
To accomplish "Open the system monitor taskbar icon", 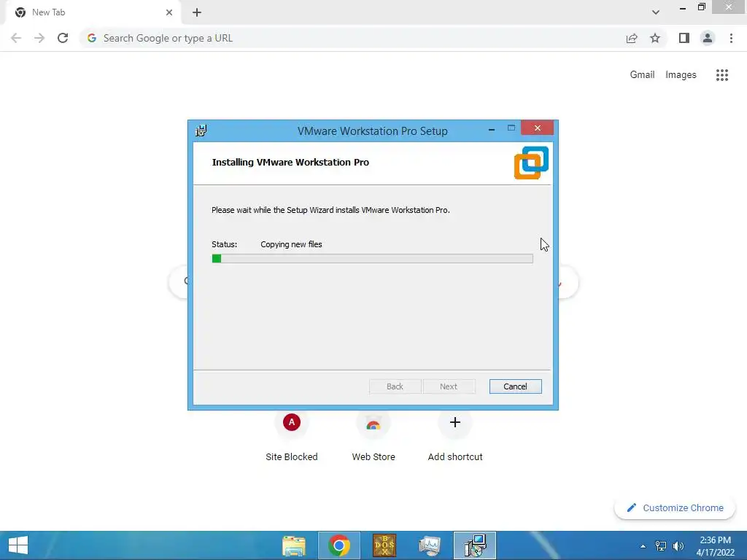I will pos(429,545).
